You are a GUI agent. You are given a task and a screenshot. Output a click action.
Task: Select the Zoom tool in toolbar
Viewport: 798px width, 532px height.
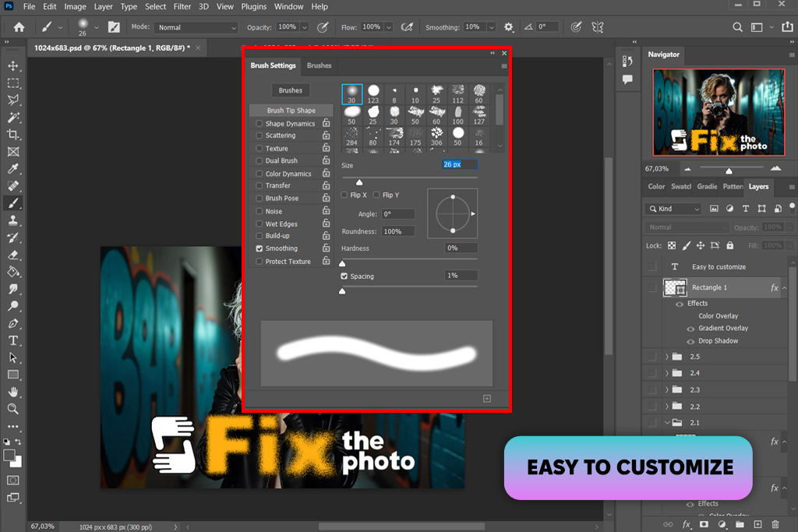tap(13, 409)
